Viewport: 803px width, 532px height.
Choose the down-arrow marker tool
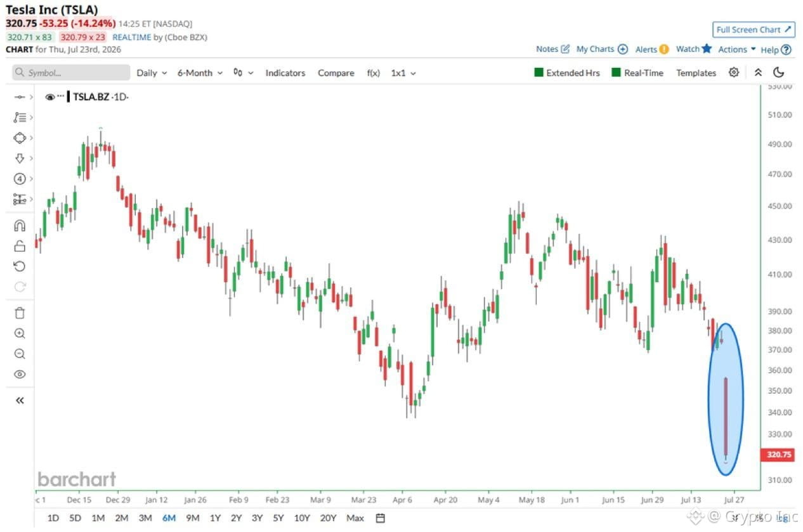point(19,159)
